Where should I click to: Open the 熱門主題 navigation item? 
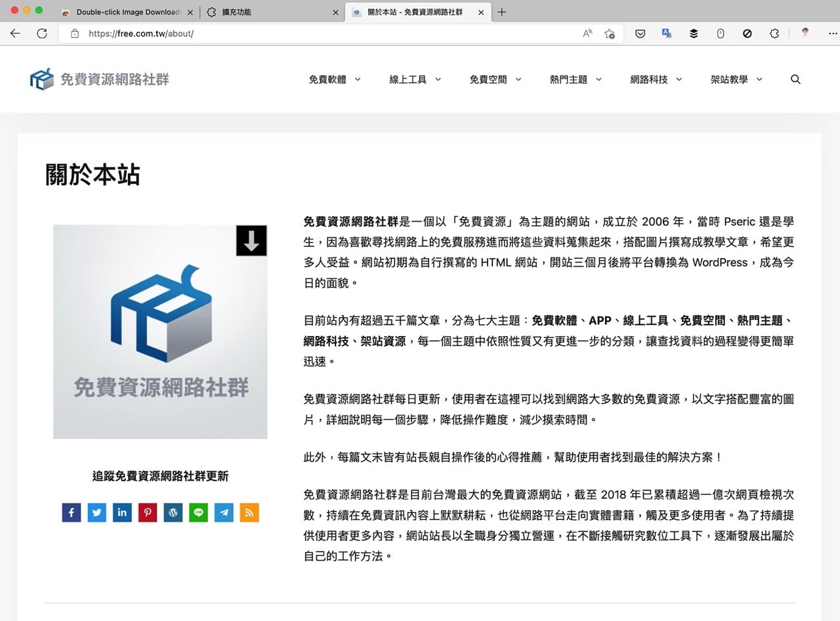[568, 79]
